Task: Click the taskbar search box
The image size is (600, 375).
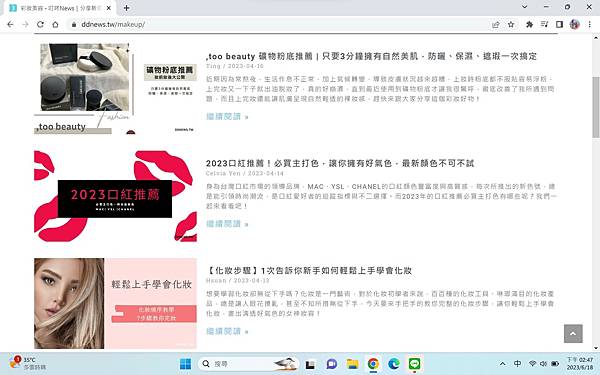Action: (249, 364)
